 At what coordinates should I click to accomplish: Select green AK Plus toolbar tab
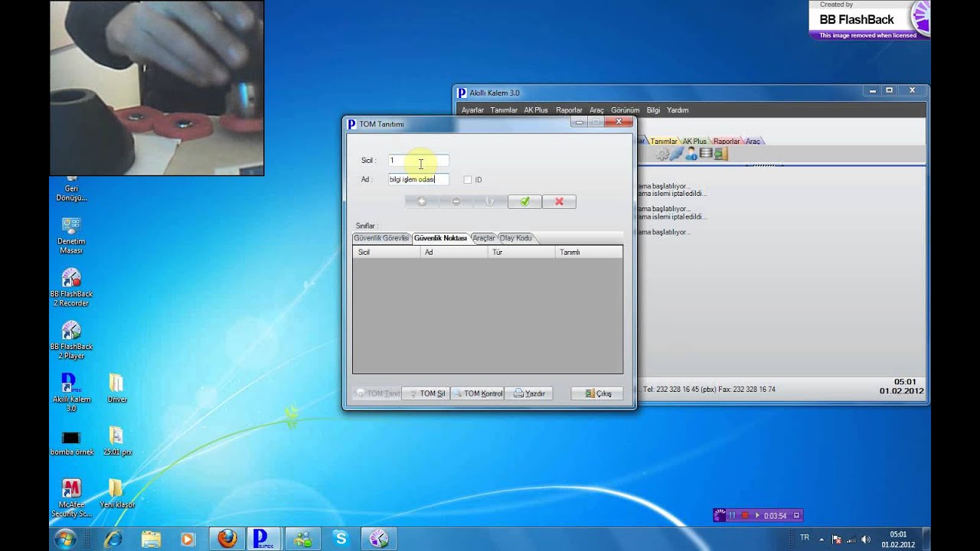694,141
